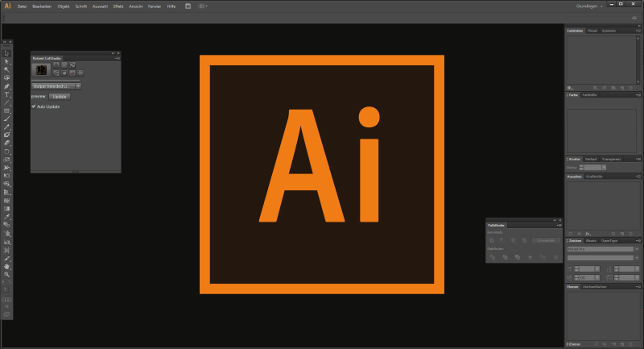Select the Eyedropper tool
Screen dimensions: 644x349
6,217
